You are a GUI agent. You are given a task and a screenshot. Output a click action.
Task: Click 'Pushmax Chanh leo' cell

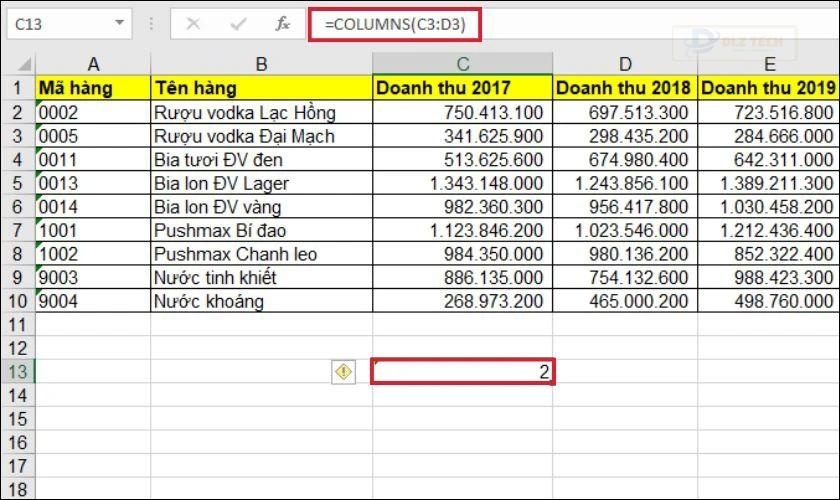click(x=261, y=254)
